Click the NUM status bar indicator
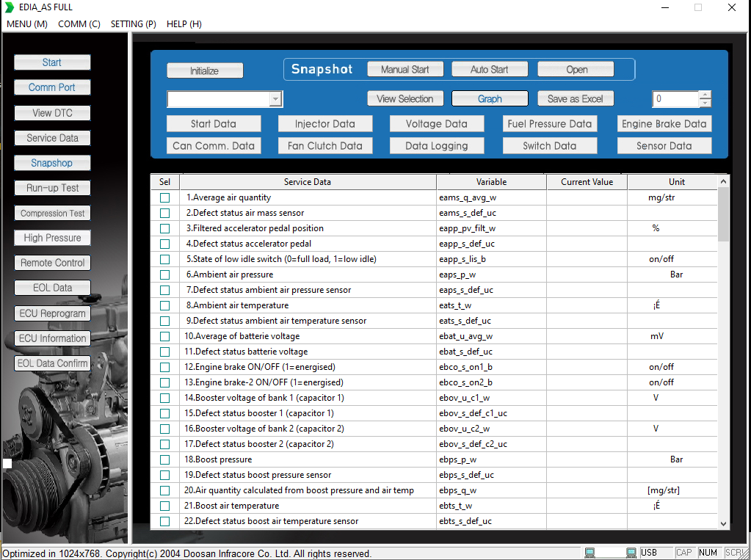 (708, 553)
